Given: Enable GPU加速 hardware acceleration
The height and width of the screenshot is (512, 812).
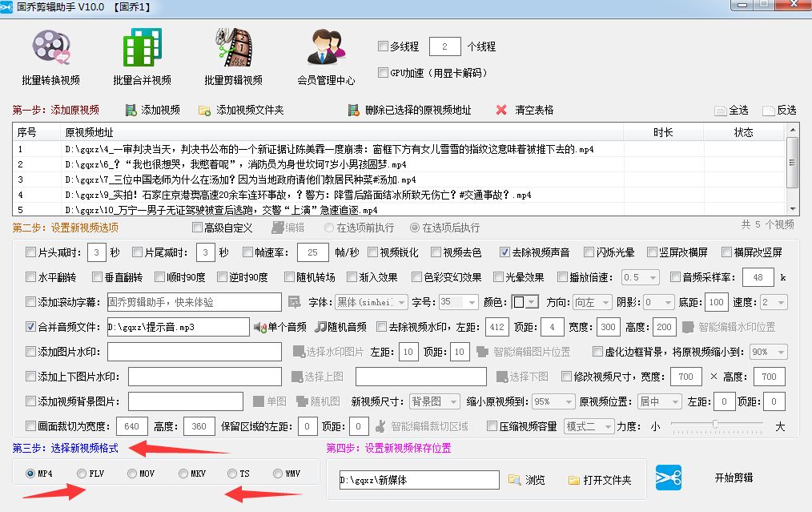Looking at the screenshot, I should pos(383,73).
